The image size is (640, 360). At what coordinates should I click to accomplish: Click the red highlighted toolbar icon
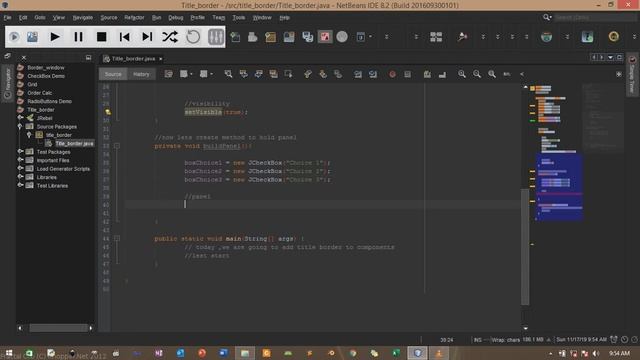click(325, 37)
